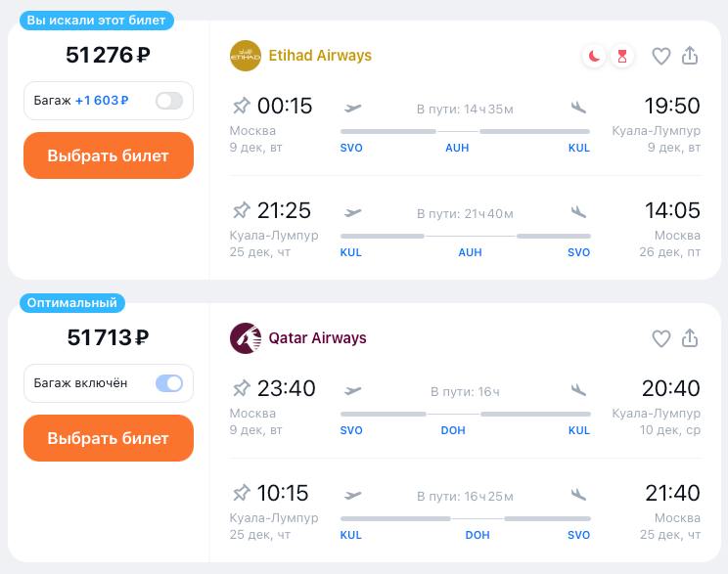Screen dimensions: 728x574
Task: Share the Etihad Airways ticket
Action: tap(690, 56)
